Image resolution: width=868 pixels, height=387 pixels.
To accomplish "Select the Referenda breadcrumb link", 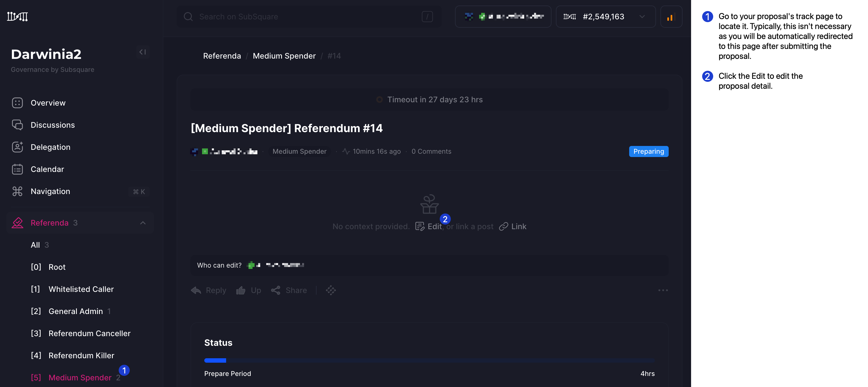I will [221, 55].
